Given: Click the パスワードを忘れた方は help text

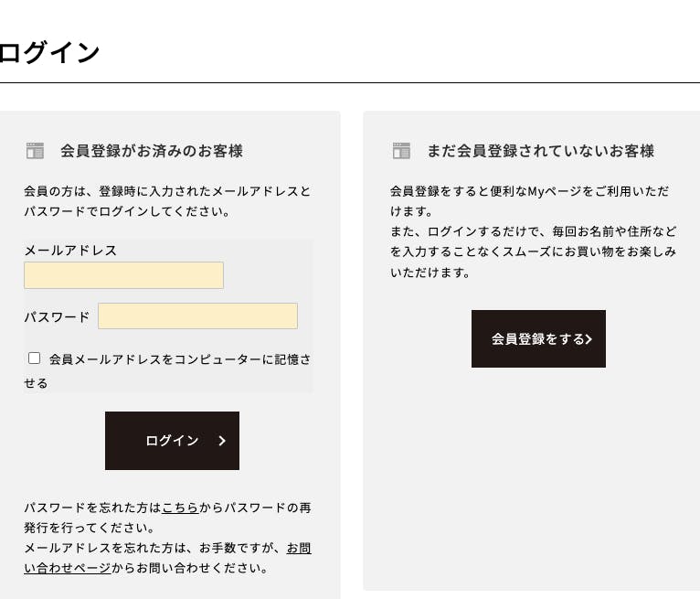Looking at the screenshot, I should 91,508.
